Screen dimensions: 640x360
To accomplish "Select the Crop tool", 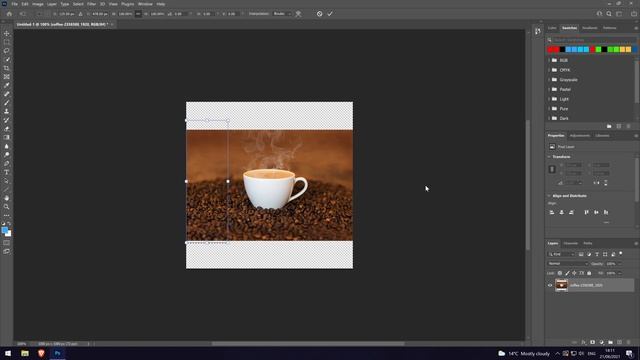I will [x=7, y=68].
